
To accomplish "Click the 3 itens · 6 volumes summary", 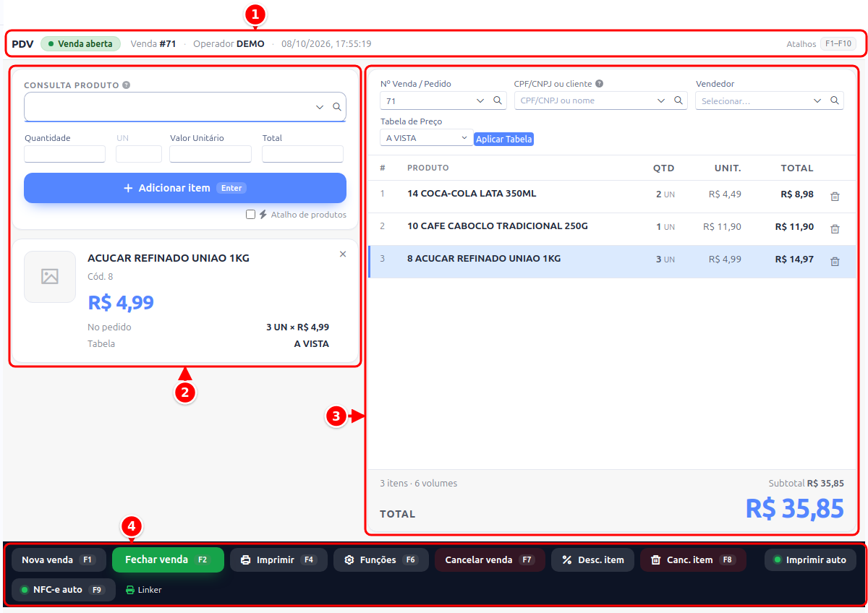I will coord(419,484).
